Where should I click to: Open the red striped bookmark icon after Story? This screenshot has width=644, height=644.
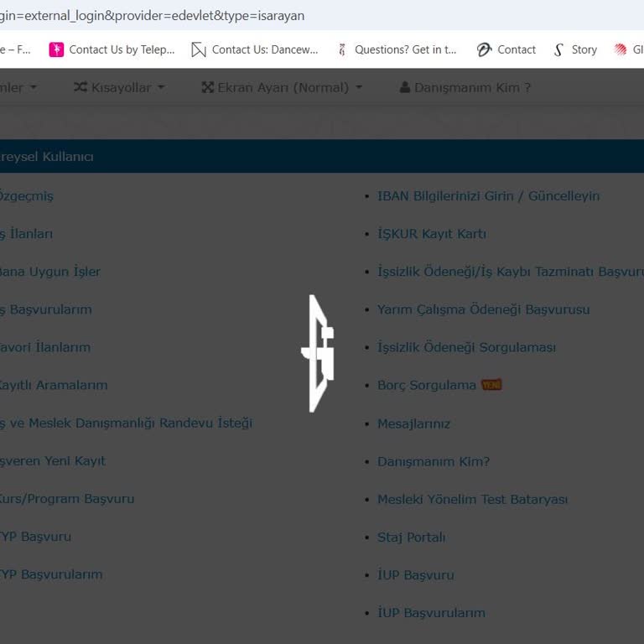(621, 49)
